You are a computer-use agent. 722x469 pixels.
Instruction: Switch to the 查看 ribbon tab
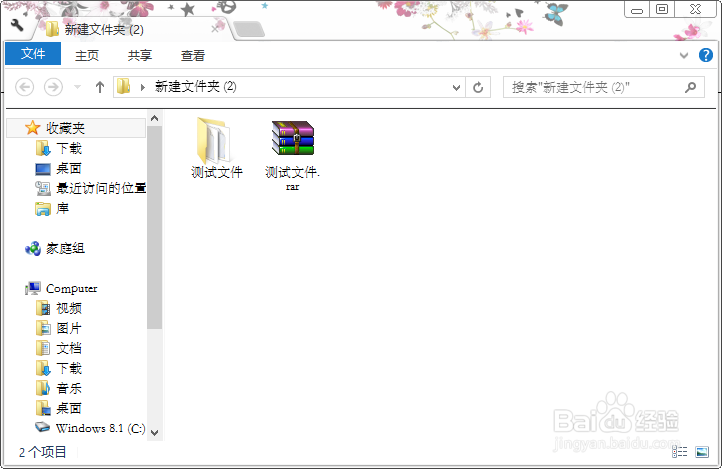coord(192,56)
